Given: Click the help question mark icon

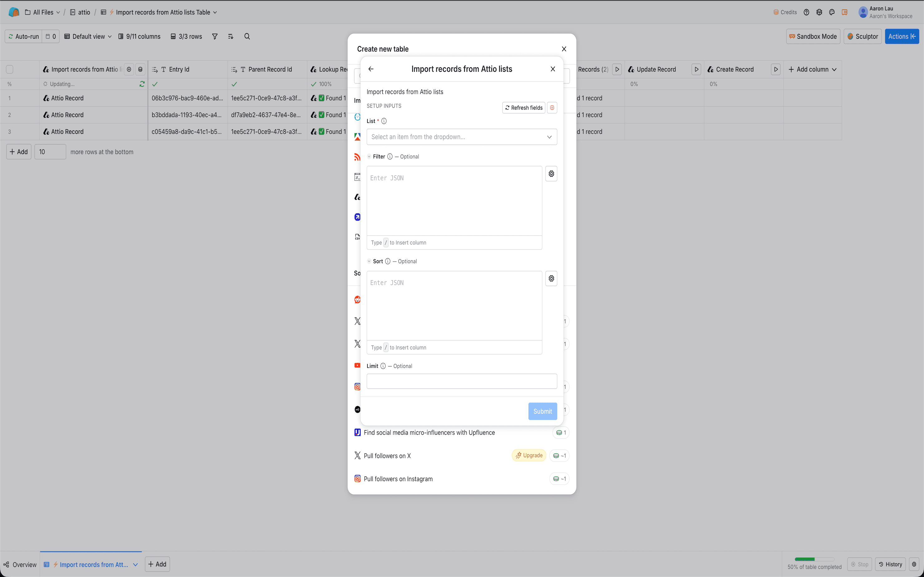Looking at the screenshot, I should pyautogui.click(x=806, y=12).
